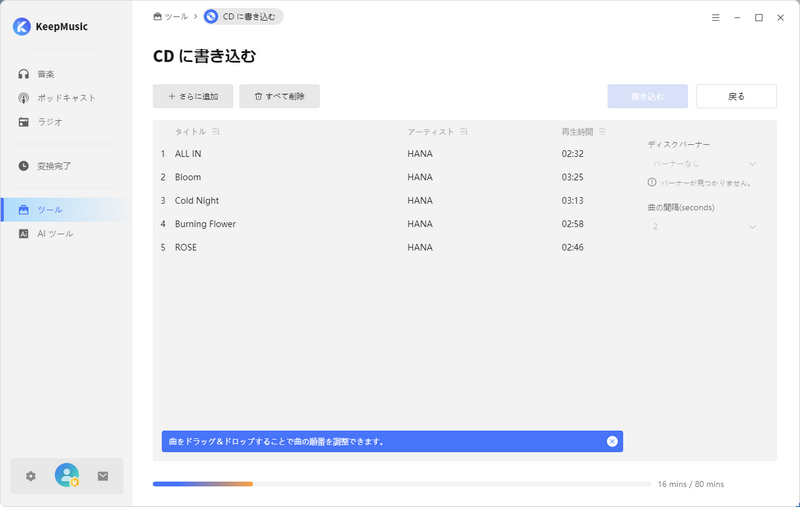Select the ROSE track title
800x507 pixels.
click(x=186, y=247)
